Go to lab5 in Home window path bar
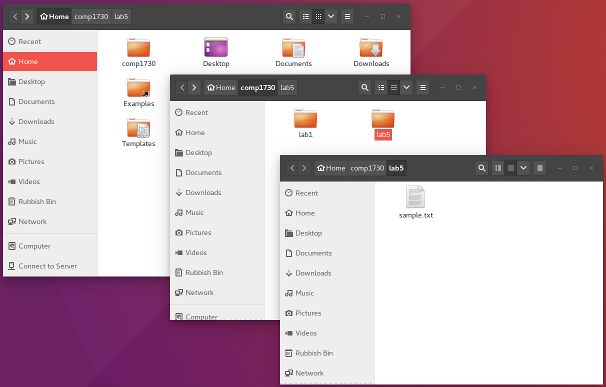 click(x=121, y=17)
